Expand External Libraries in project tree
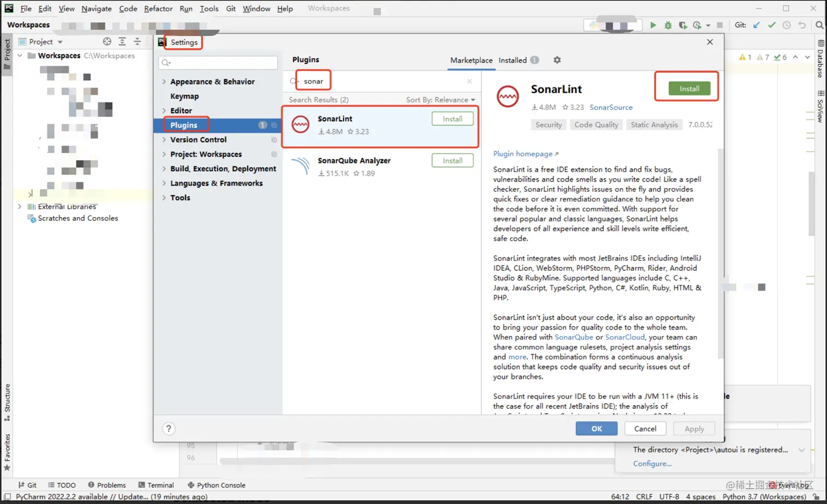 click(20, 207)
